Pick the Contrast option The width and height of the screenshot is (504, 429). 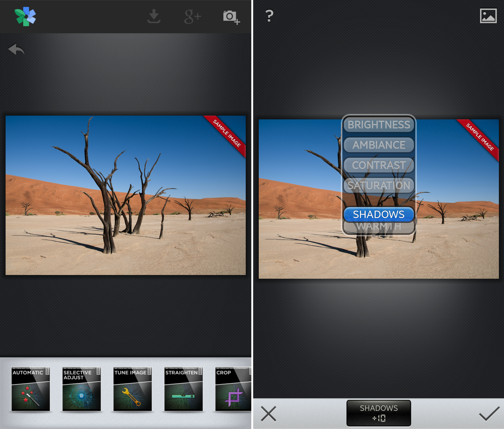click(x=379, y=165)
